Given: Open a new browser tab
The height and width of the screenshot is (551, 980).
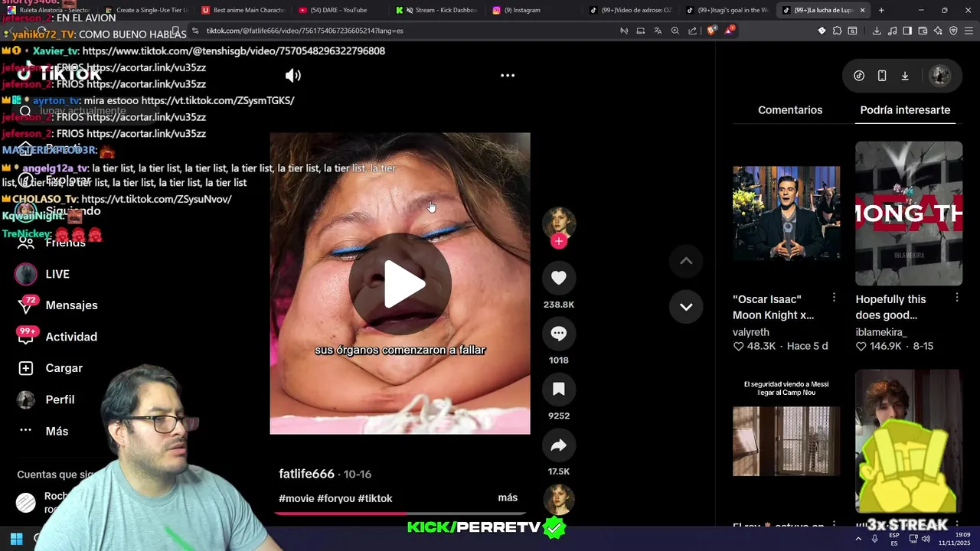Looking at the screenshot, I should coord(881,10).
